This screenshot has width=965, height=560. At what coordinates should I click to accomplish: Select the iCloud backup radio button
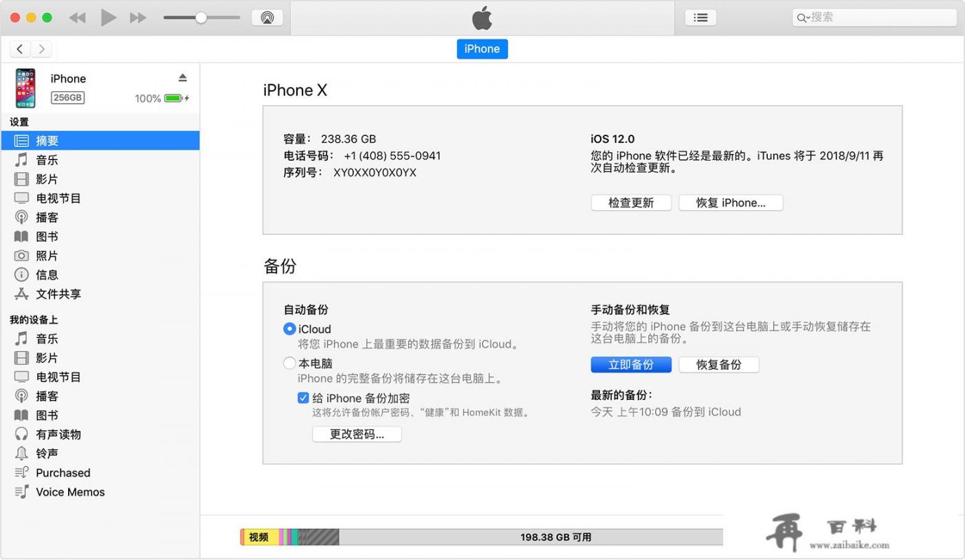(289, 329)
